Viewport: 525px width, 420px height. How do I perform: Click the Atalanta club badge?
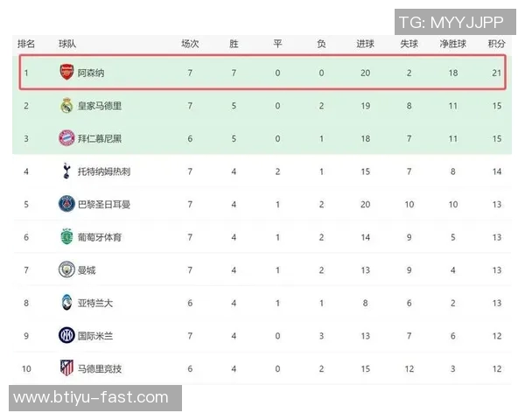pos(66,302)
